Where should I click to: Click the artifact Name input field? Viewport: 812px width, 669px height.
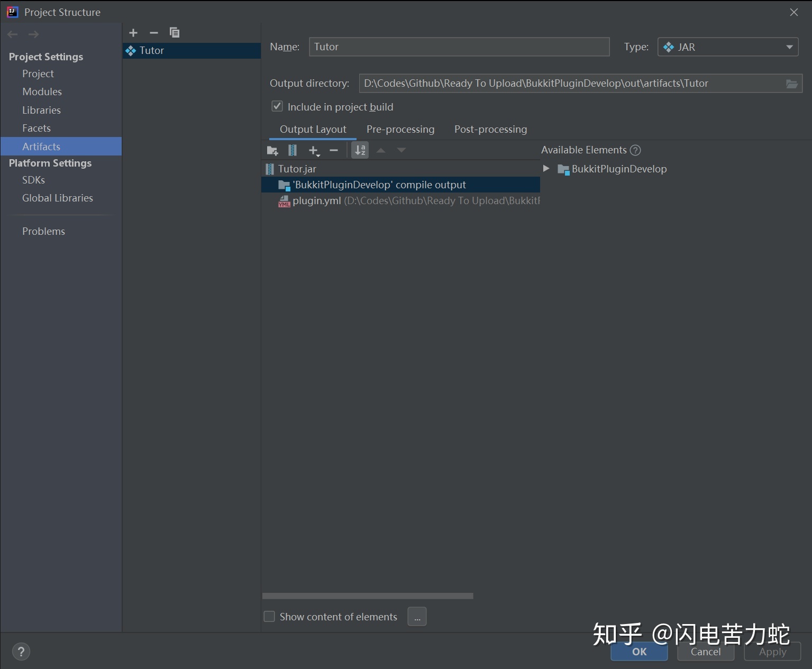459,47
